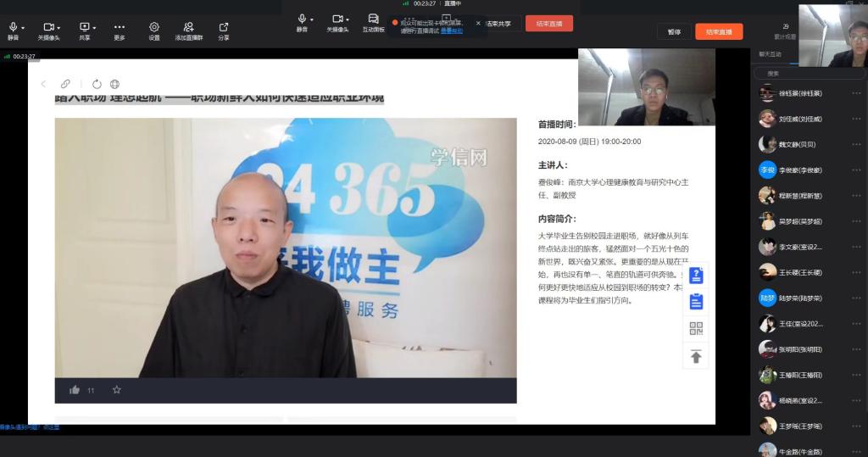868x457 pixels.
Task: Expand the arrow next to left 静音 microphone
Action: pyautogui.click(x=23, y=28)
